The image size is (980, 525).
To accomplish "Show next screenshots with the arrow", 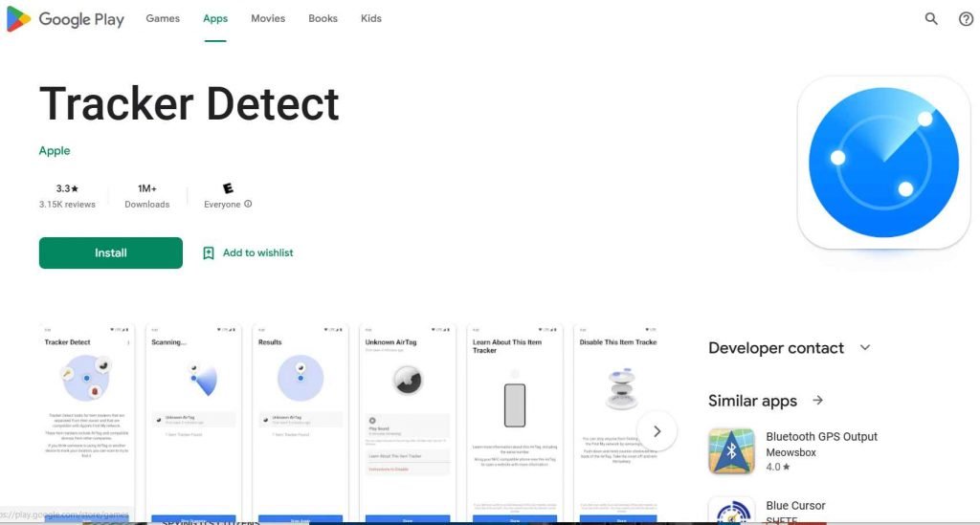I will pos(657,430).
